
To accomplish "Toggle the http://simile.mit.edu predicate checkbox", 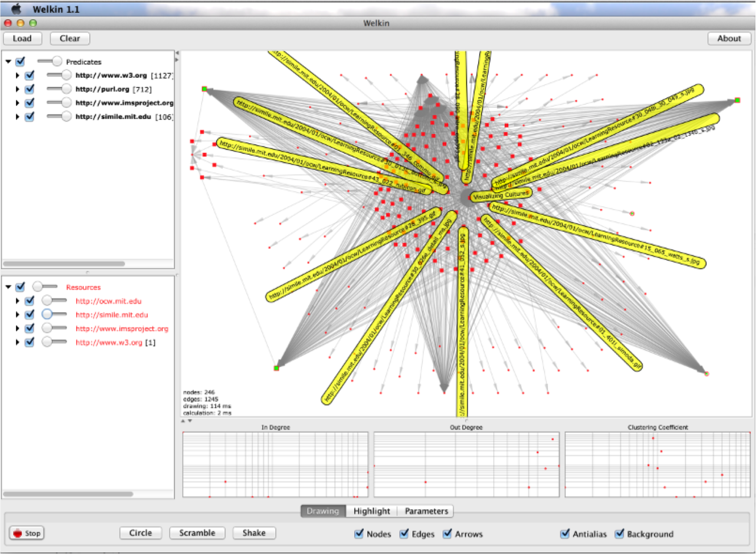I will click(x=30, y=116).
